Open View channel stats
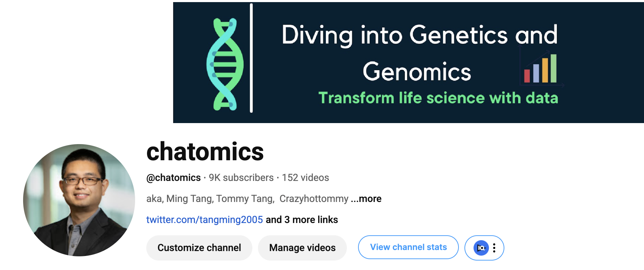This screenshot has height=270, width=644. coord(408,247)
